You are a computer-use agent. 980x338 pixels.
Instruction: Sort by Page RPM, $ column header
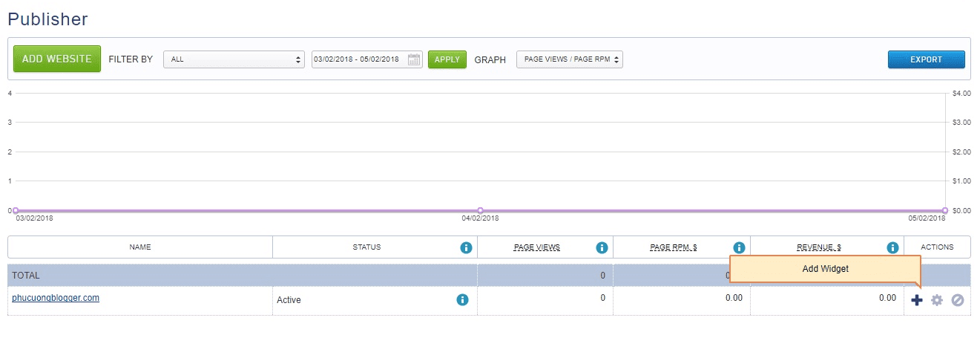click(673, 247)
